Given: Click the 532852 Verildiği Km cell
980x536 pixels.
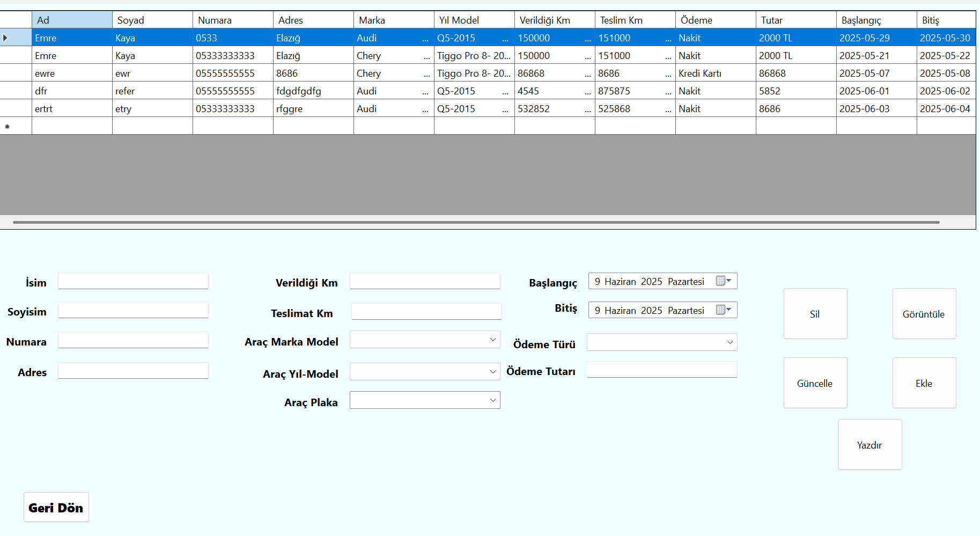Looking at the screenshot, I should 555,108.
